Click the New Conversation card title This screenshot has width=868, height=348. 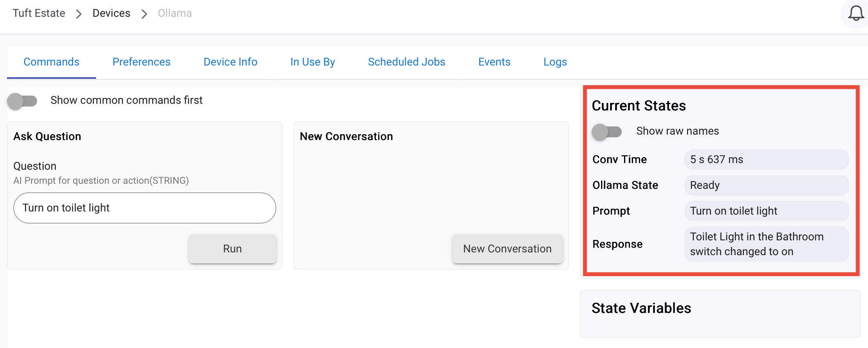coord(346,137)
